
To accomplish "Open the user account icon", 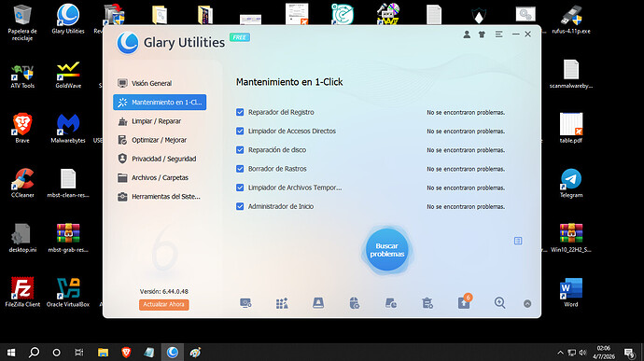I will click(467, 35).
